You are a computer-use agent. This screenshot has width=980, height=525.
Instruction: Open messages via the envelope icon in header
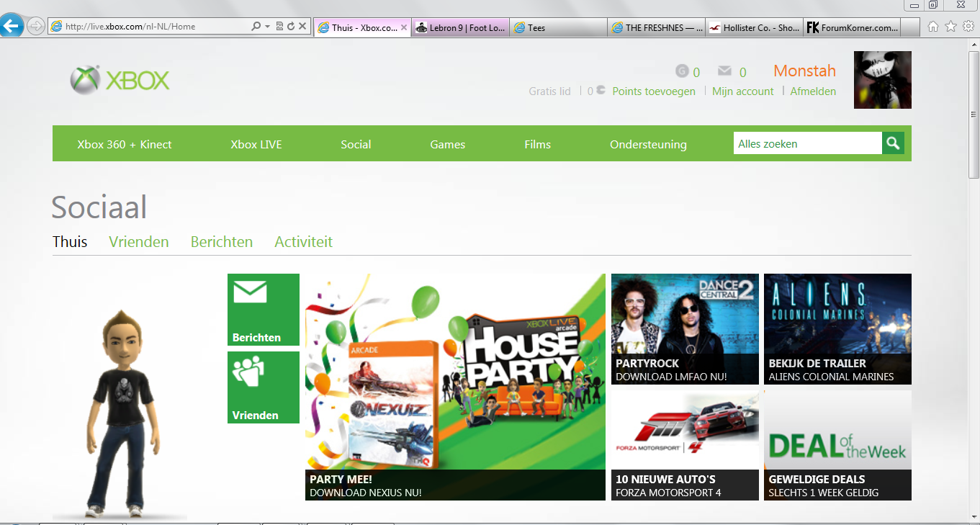click(724, 71)
